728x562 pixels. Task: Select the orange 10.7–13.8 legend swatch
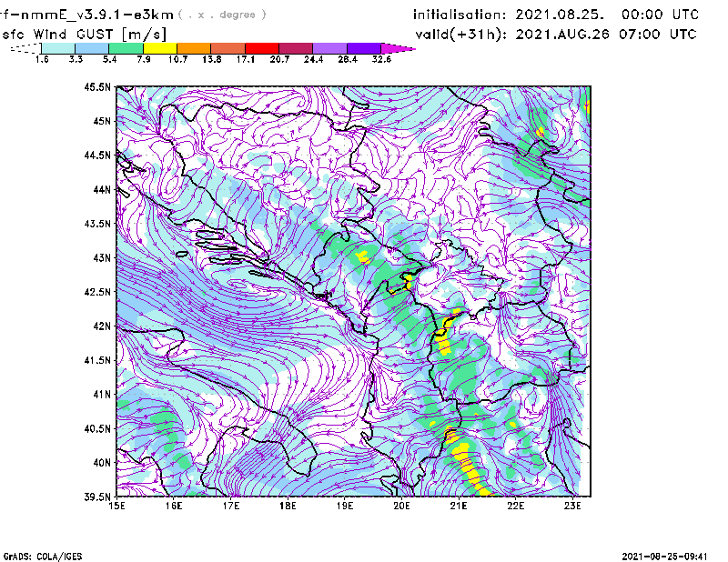tap(194, 48)
